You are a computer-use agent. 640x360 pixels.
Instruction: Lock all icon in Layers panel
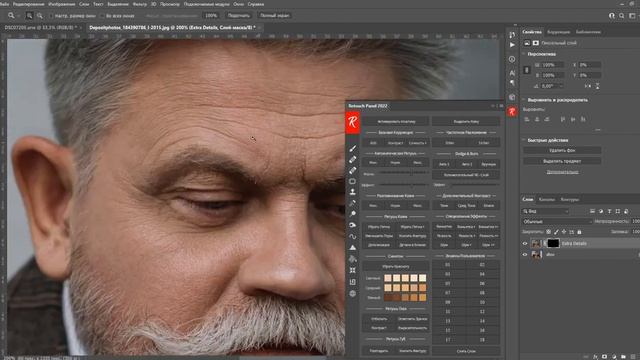(x=579, y=232)
